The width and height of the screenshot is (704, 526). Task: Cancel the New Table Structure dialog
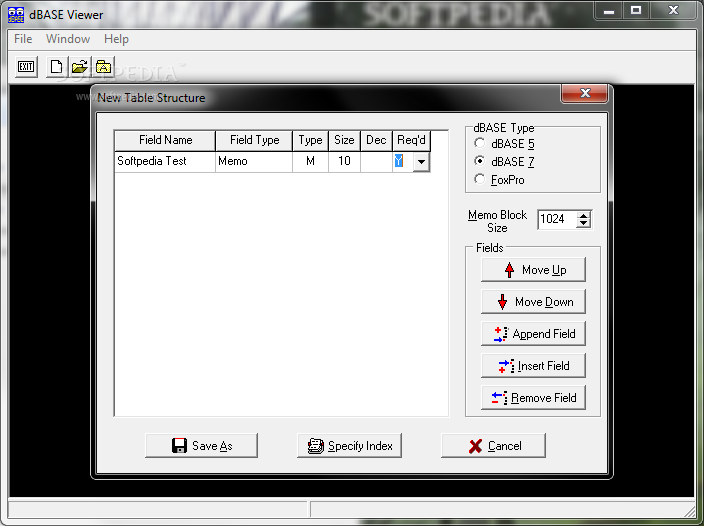493,446
